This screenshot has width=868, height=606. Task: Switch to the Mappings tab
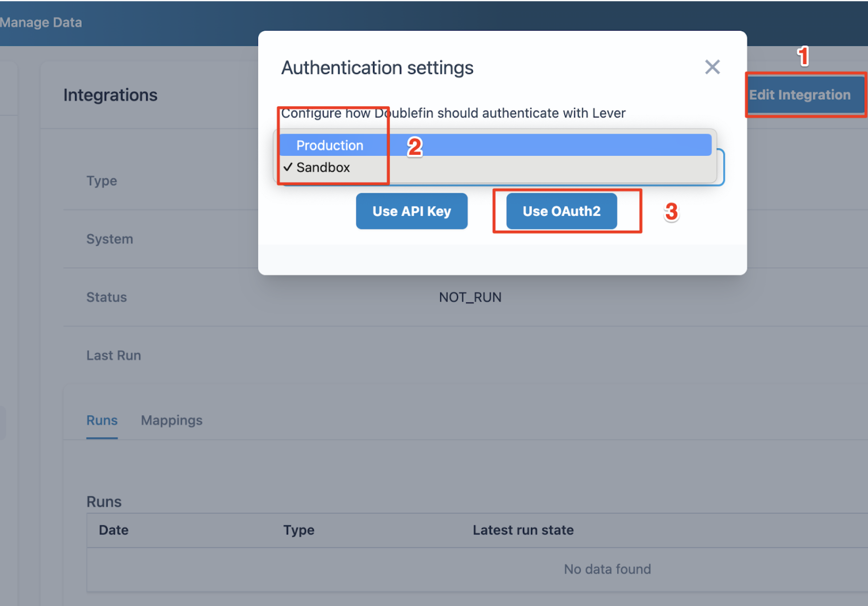click(171, 420)
